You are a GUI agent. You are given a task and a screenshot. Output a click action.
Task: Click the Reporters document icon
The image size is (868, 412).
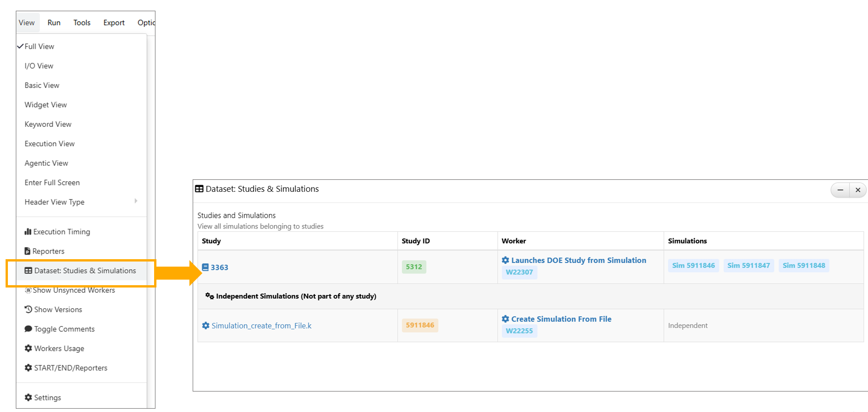pos(27,251)
